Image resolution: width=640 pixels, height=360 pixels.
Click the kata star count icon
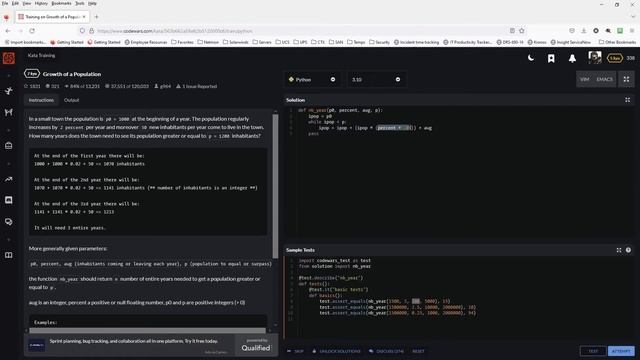[x=26, y=86]
